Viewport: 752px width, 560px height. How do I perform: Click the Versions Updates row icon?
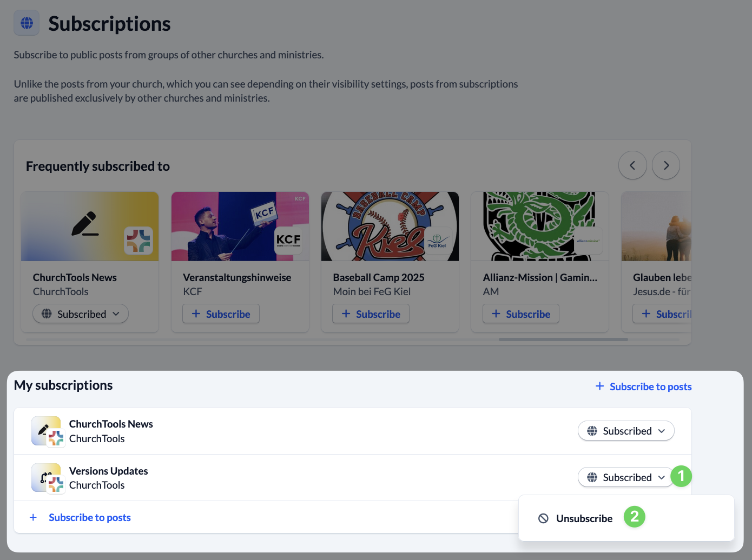48,478
